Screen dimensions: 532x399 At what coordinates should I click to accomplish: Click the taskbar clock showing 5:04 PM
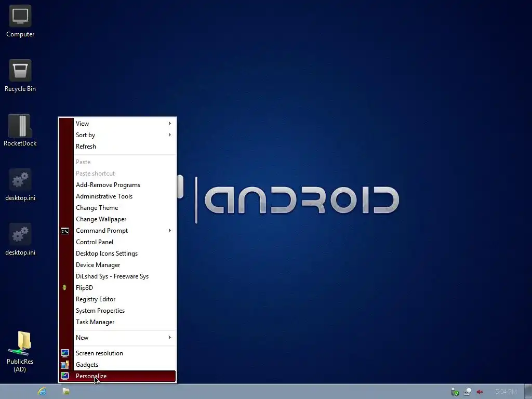click(506, 392)
